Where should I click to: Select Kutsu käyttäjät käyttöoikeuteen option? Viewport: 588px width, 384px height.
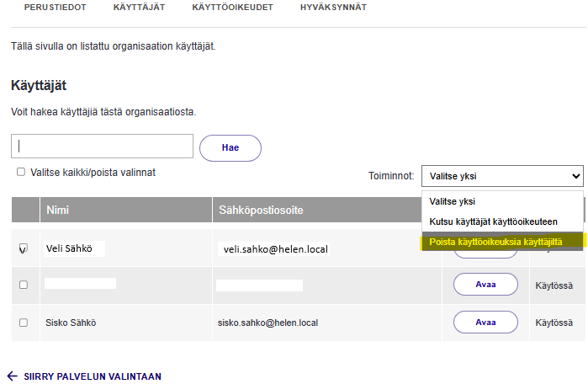(x=493, y=221)
